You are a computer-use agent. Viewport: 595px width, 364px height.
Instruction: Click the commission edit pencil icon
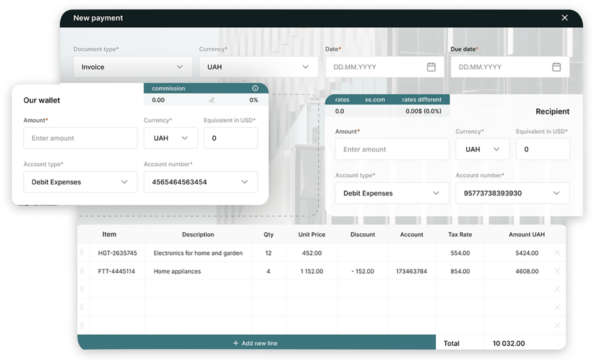pyautogui.click(x=212, y=100)
